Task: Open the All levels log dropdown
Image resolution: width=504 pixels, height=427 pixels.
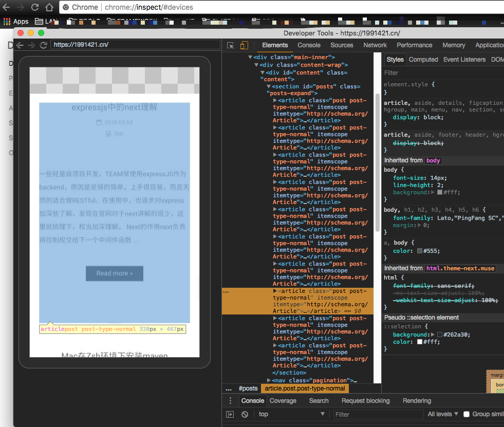Action: tap(443, 414)
